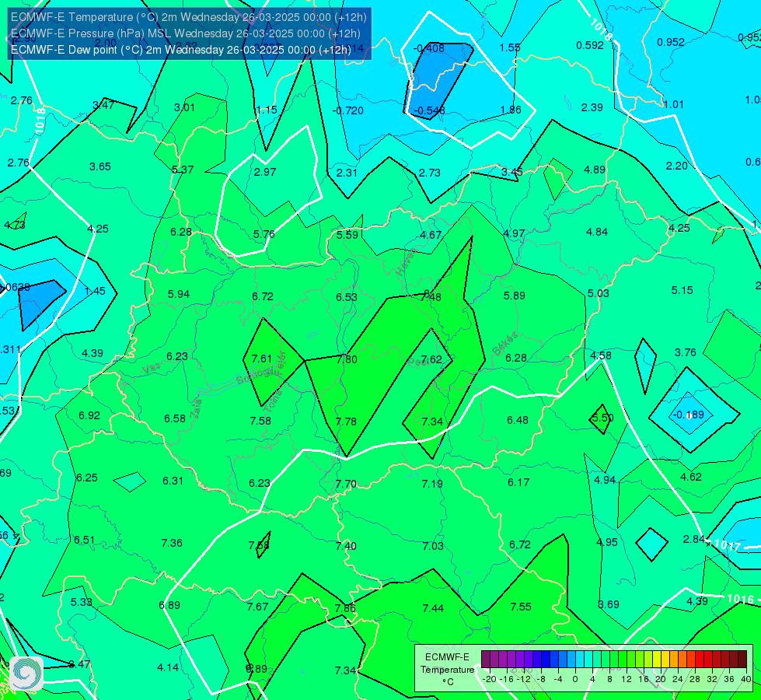
Task: Click the 6.92 value on the map
Action: (89, 416)
